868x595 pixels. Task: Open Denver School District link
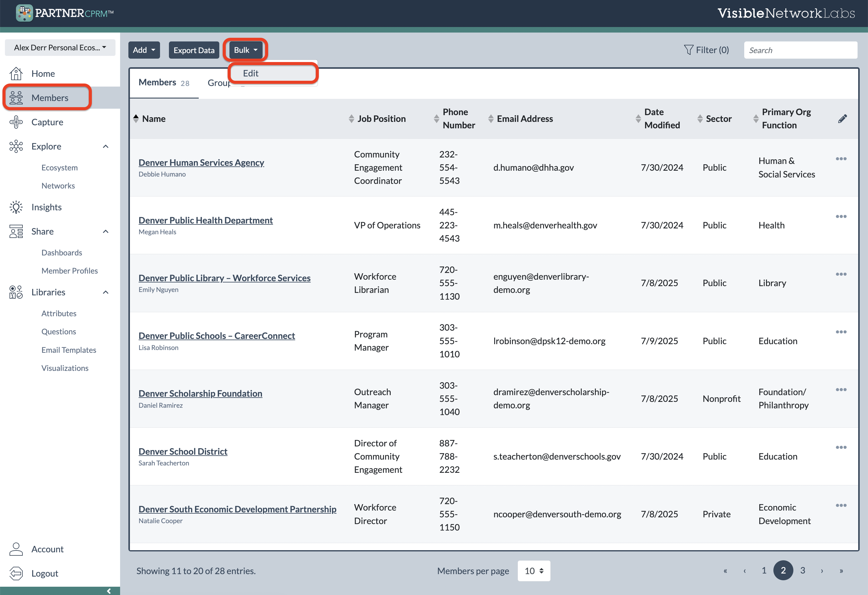coord(183,451)
